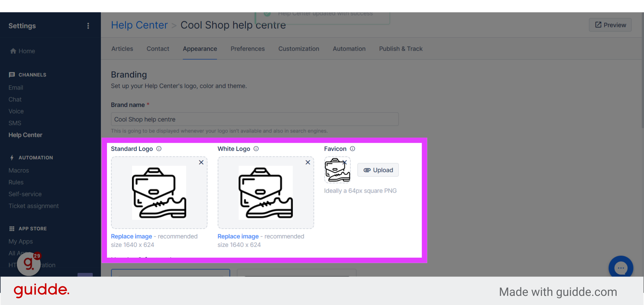Click the guidde recorder badge icon
Screen dimensions: 644x305
[29, 264]
